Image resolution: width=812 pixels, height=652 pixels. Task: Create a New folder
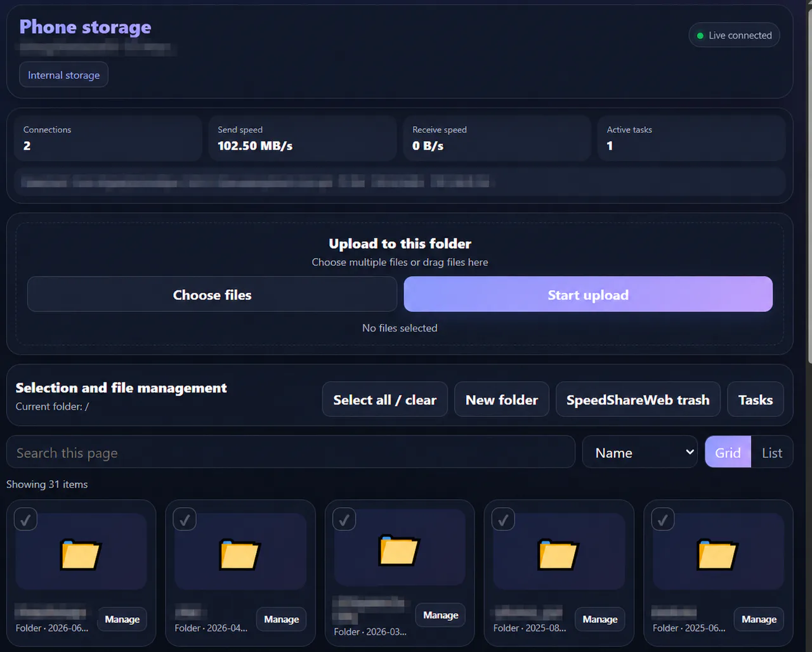tap(502, 400)
